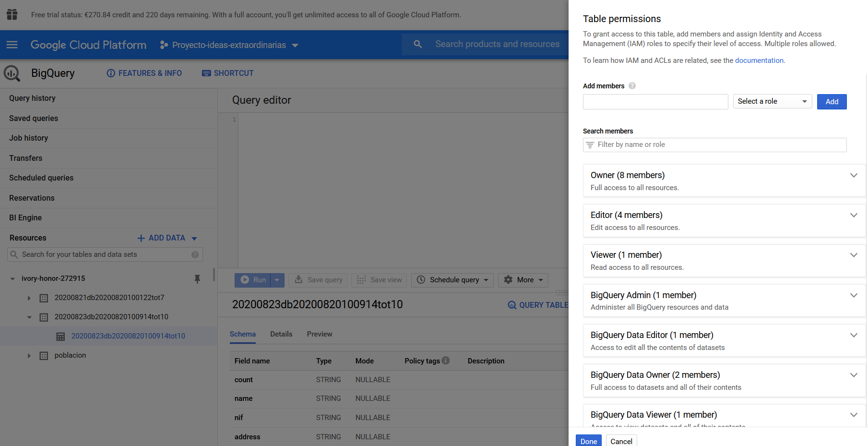Open Job history
The height and width of the screenshot is (446, 868).
(108, 138)
